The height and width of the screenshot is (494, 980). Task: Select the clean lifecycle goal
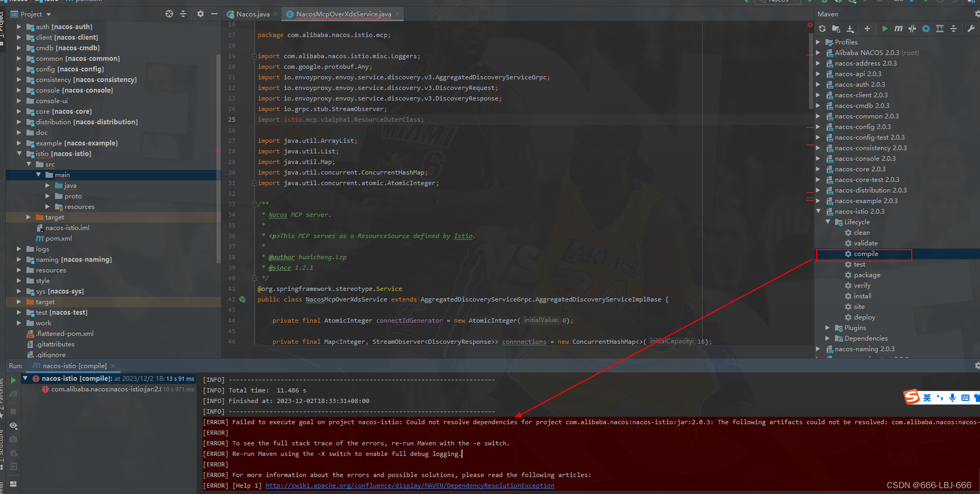pyautogui.click(x=861, y=233)
